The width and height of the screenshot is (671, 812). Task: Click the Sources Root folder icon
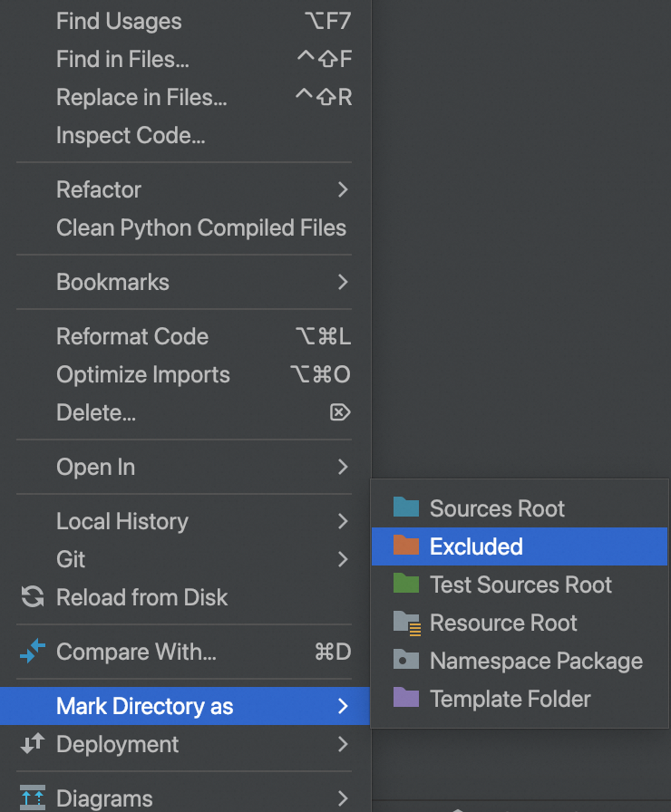pyautogui.click(x=405, y=508)
